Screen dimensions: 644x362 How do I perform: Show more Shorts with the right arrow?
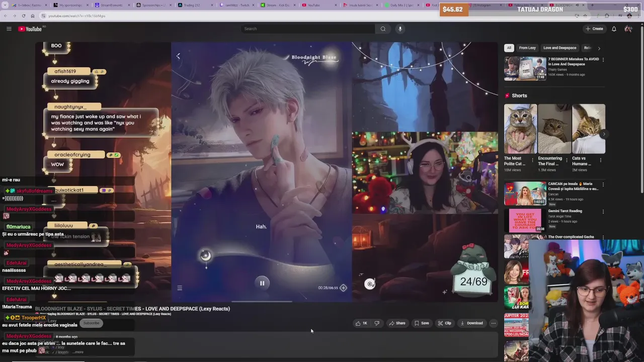pyautogui.click(x=604, y=134)
